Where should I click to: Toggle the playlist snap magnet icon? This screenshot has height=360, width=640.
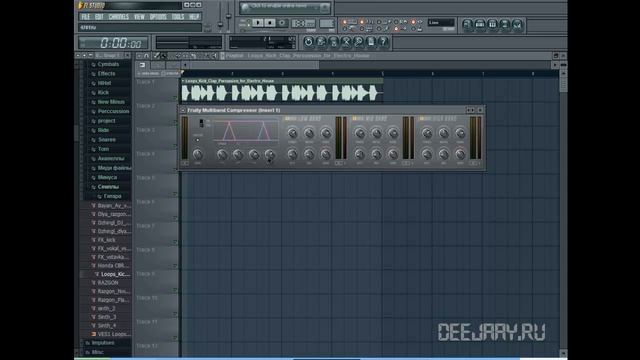click(147, 56)
